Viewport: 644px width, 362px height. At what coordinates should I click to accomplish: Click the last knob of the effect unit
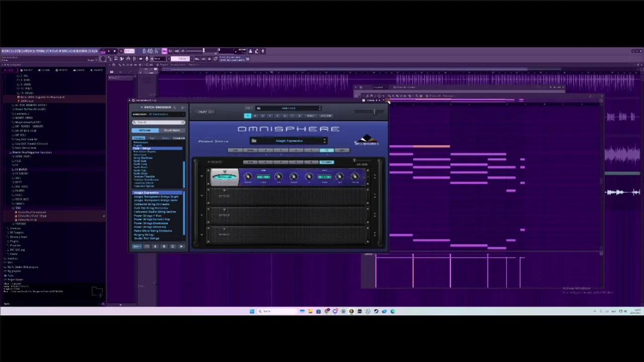click(x=355, y=176)
